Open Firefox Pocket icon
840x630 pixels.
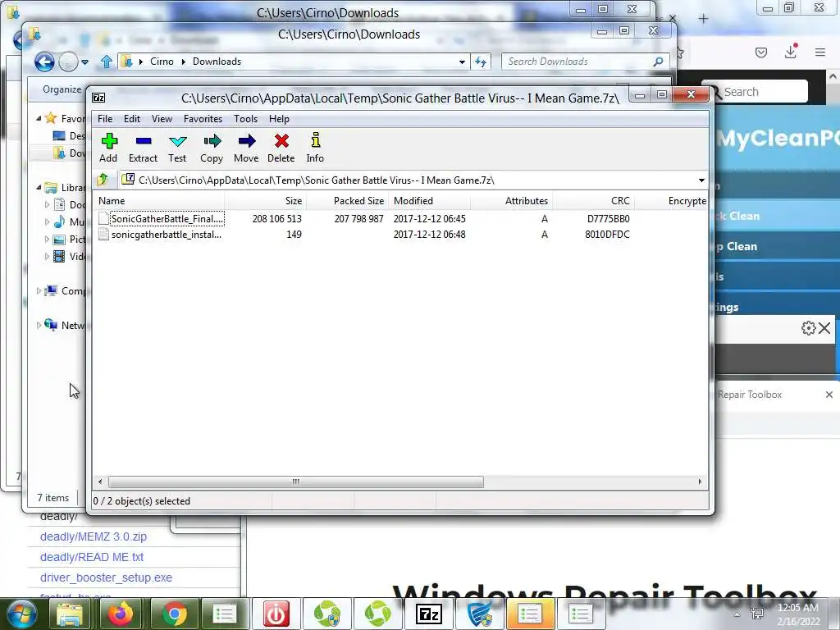pos(761,52)
